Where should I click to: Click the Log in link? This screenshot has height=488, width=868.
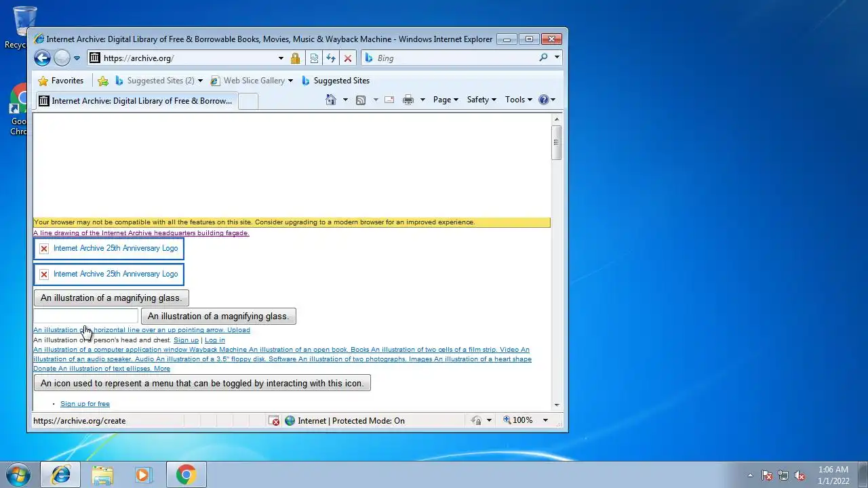215,340
